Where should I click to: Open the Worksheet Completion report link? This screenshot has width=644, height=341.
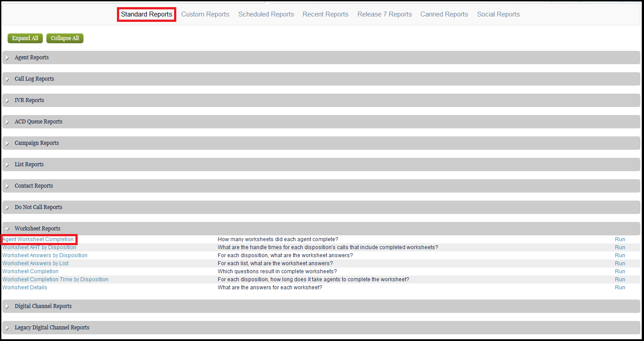[30, 271]
